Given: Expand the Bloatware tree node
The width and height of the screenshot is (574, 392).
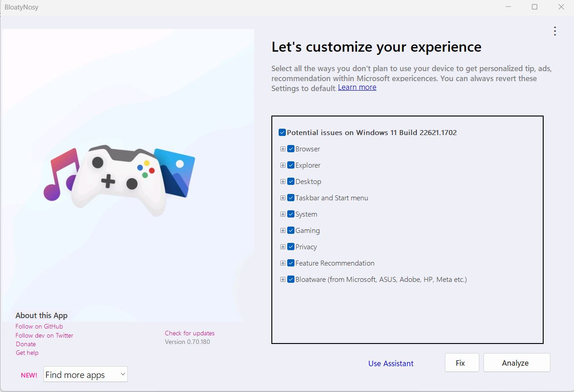Looking at the screenshot, I should [x=283, y=279].
